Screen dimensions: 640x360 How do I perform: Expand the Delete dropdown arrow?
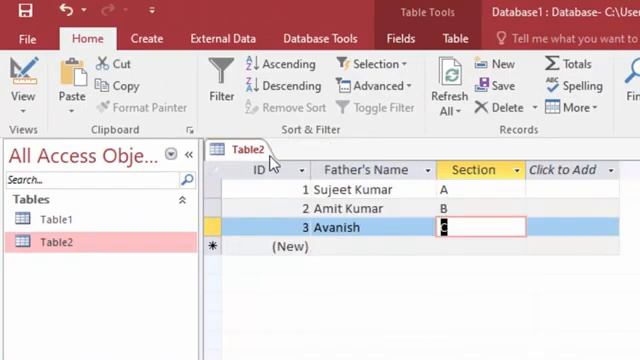click(535, 108)
